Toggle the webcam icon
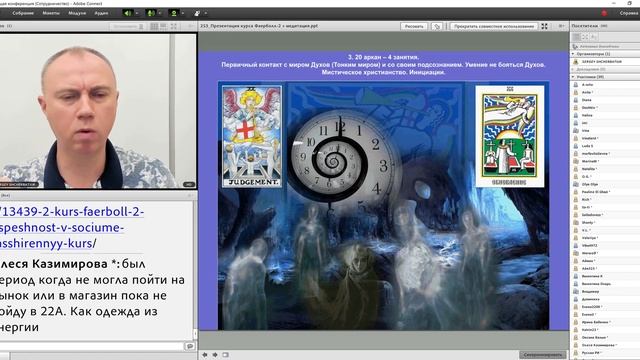Image resolution: width=640 pixels, height=360 pixels. 174,13
